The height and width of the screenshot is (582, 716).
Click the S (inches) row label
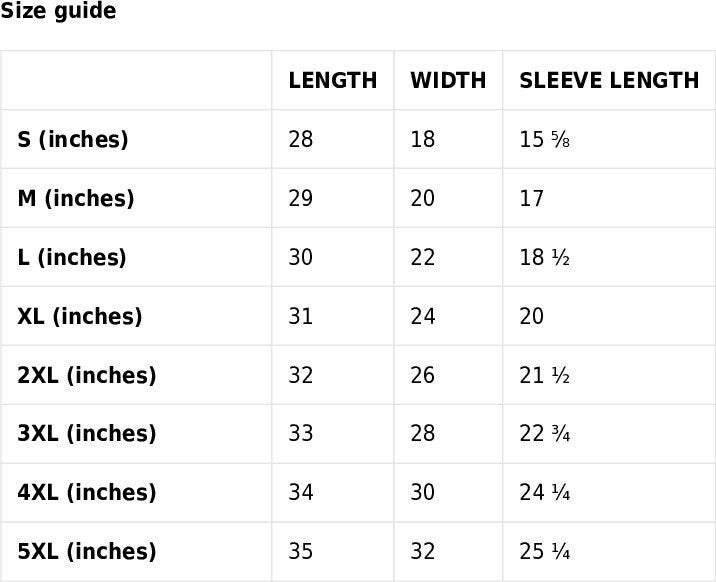click(73, 140)
